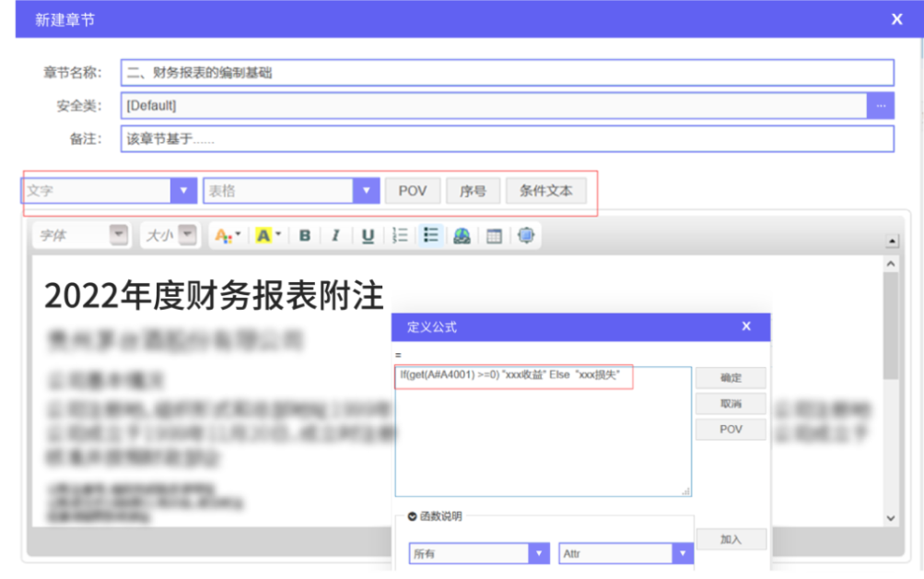Open the 安全类 ellipsis browse button
The height and width of the screenshot is (579, 924).
[881, 106]
